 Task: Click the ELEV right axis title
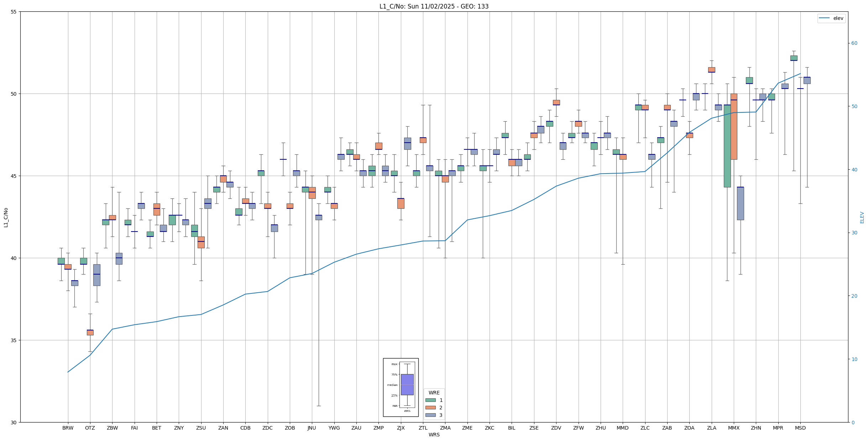coord(862,217)
